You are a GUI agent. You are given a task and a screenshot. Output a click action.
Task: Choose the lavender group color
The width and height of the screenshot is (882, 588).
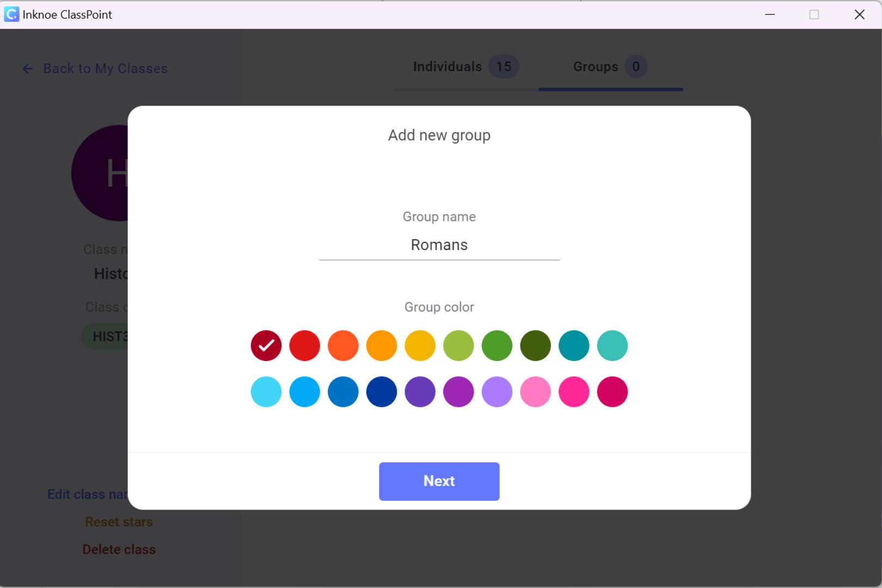point(497,392)
